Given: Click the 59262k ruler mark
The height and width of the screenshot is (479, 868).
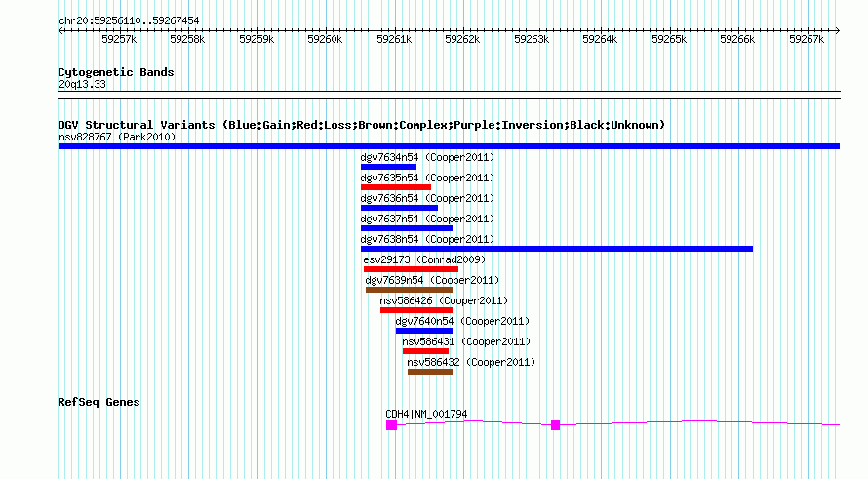Looking at the screenshot, I should tap(463, 39).
